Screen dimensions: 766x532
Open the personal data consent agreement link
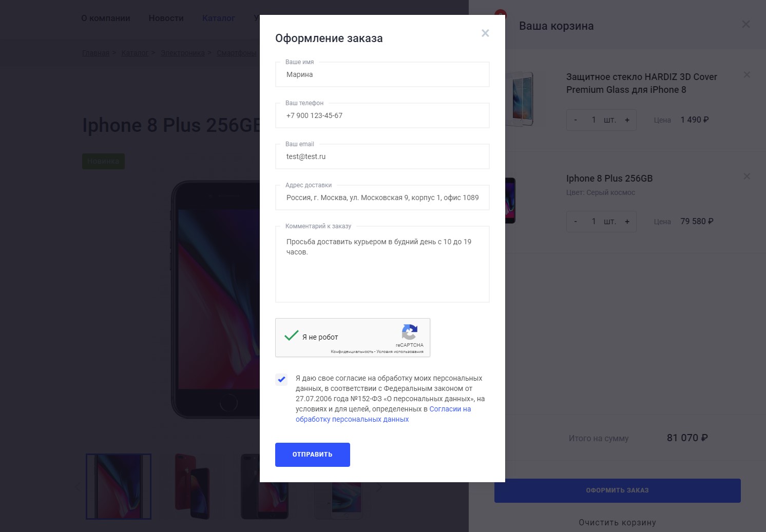click(352, 419)
